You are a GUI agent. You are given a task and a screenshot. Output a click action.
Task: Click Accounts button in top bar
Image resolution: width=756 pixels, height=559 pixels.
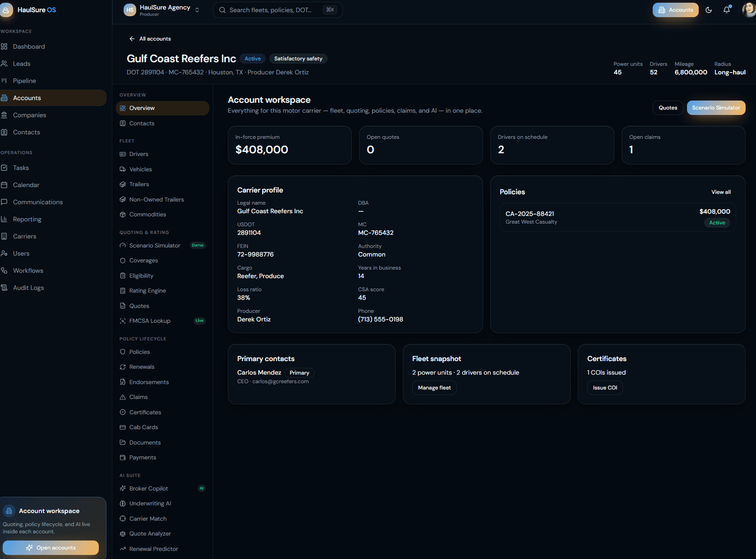pos(675,10)
